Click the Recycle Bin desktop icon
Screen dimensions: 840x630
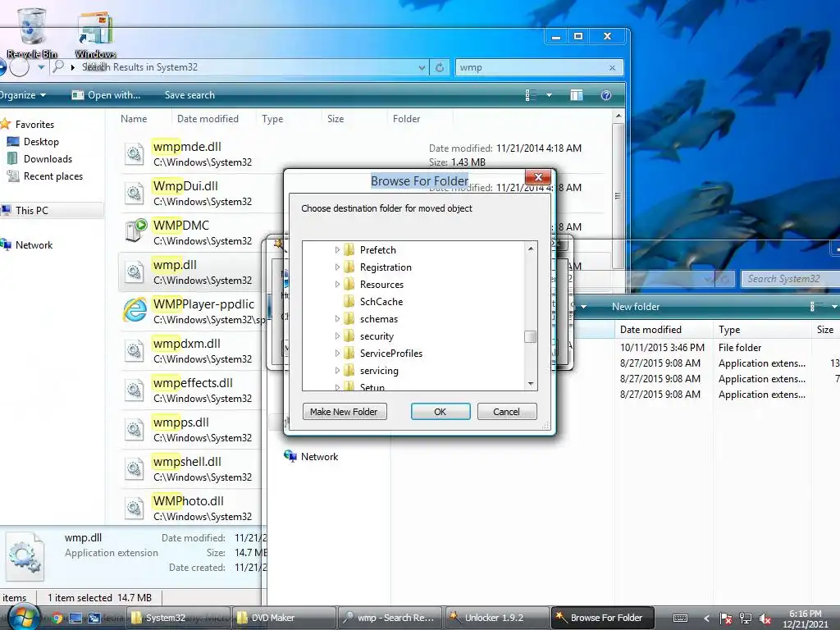click(32, 32)
